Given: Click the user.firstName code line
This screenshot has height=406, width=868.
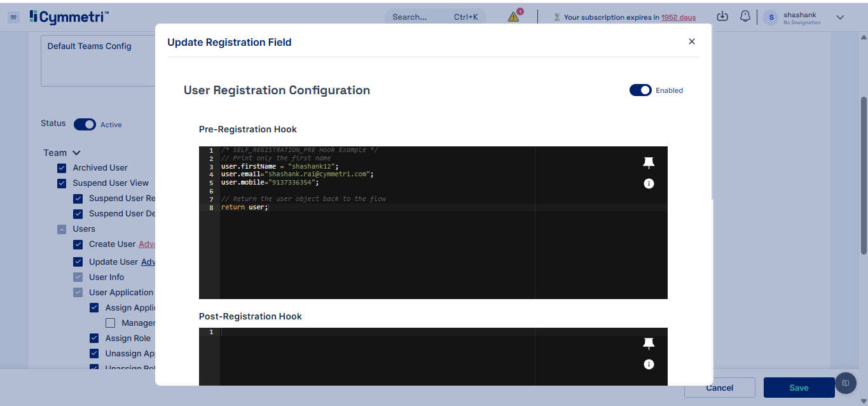Looking at the screenshot, I should click(280, 167).
